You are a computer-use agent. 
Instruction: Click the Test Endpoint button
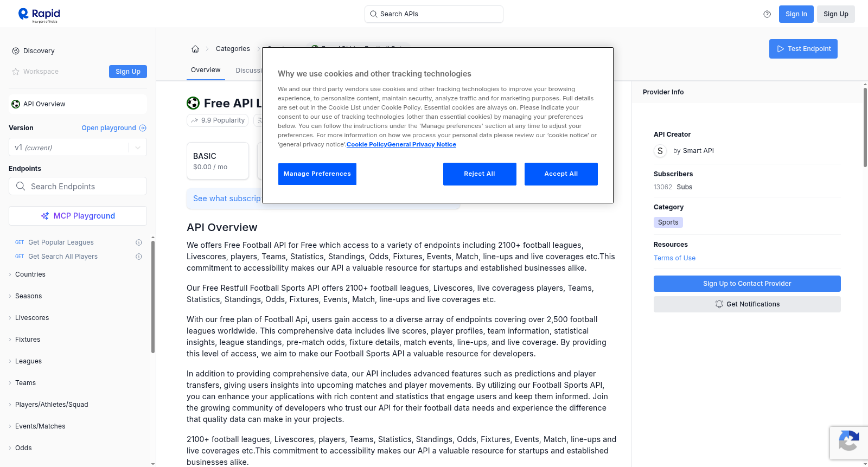pos(803,49)
